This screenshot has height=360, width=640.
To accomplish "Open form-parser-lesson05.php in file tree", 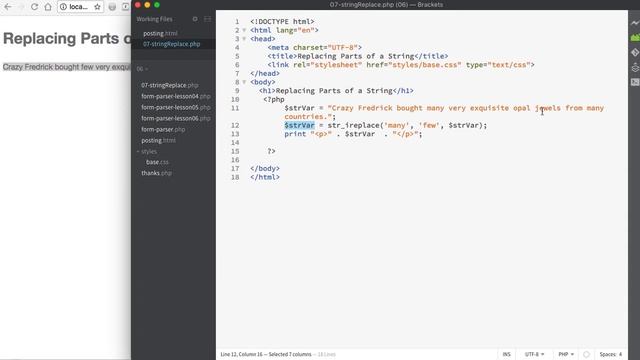I will [176, 107].
